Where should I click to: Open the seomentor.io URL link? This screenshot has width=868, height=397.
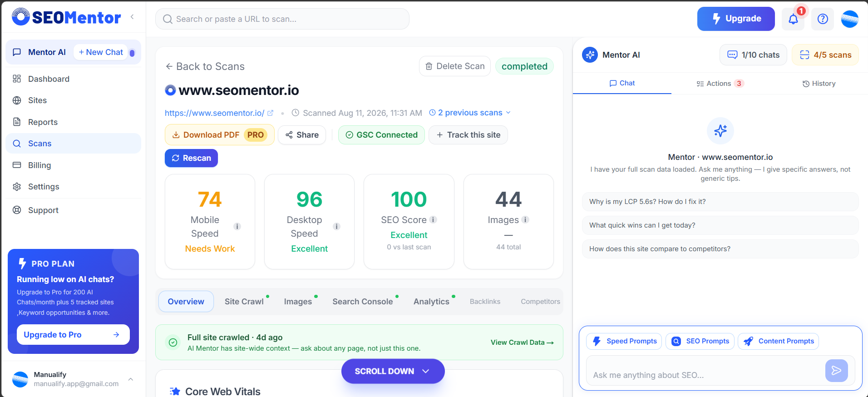219,113
